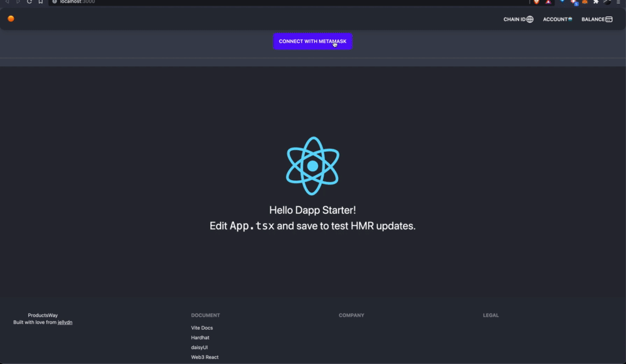Click the blue extension icon in toolbar

pos(563,1)
